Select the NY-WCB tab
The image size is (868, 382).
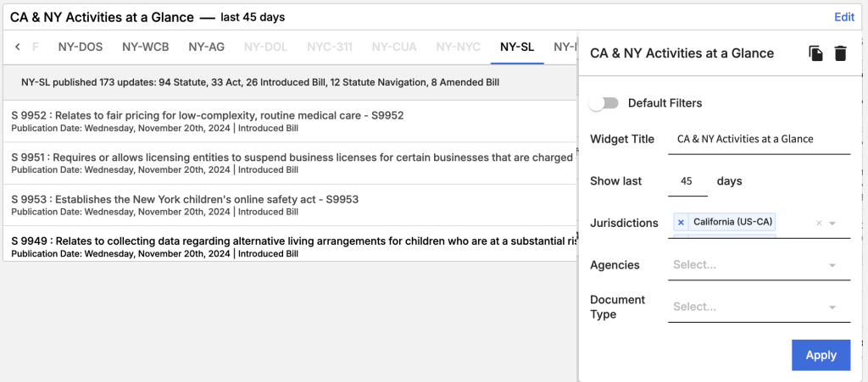point(145,47)
